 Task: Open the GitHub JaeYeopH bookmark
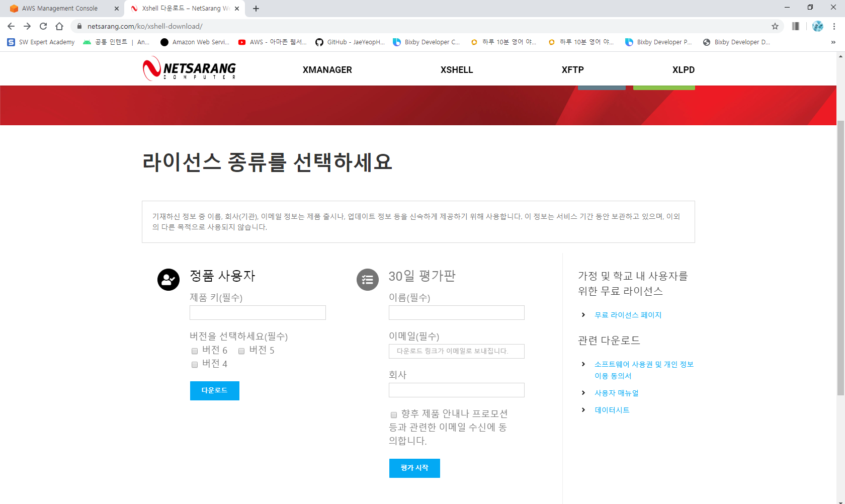[x=350, y=42]
